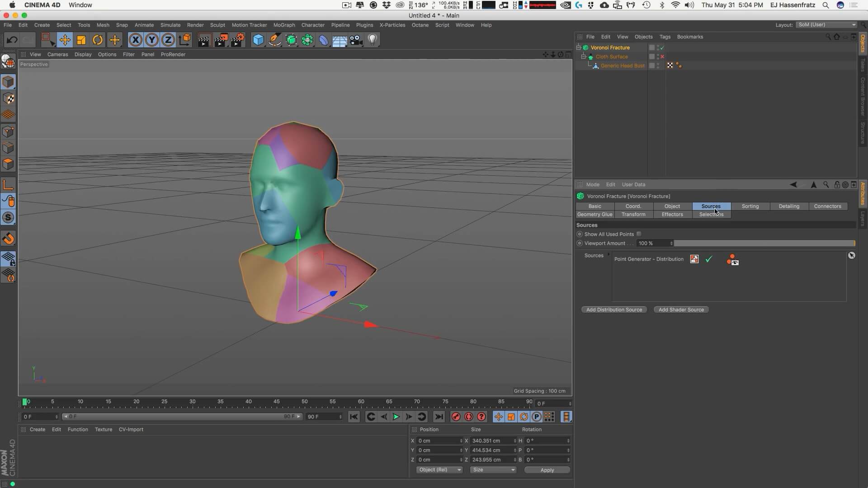Select the Move tool in the toolbar

click(x=65, y=40)
